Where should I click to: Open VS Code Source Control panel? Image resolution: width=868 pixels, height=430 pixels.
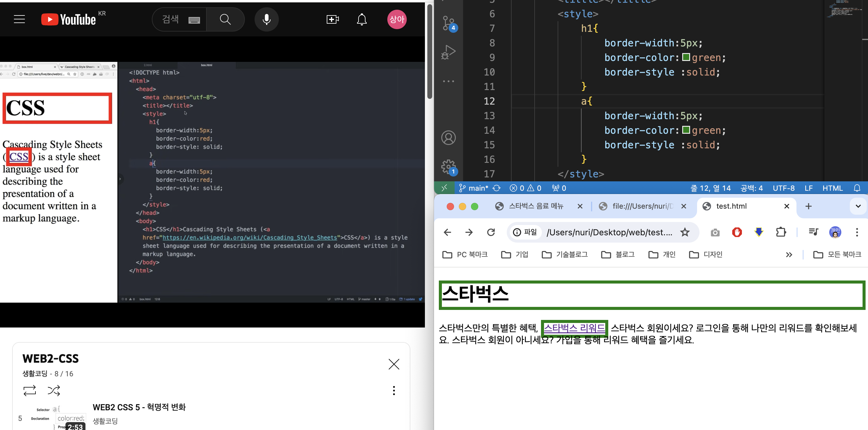point(449,24)
